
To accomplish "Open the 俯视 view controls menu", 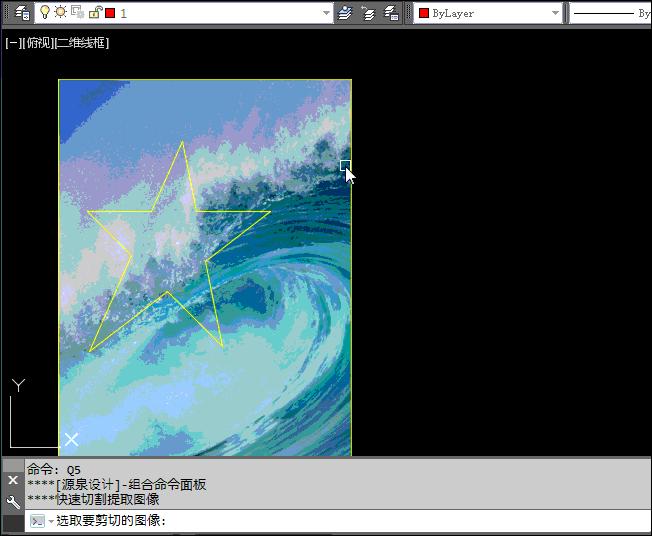I will coord(38,43).
